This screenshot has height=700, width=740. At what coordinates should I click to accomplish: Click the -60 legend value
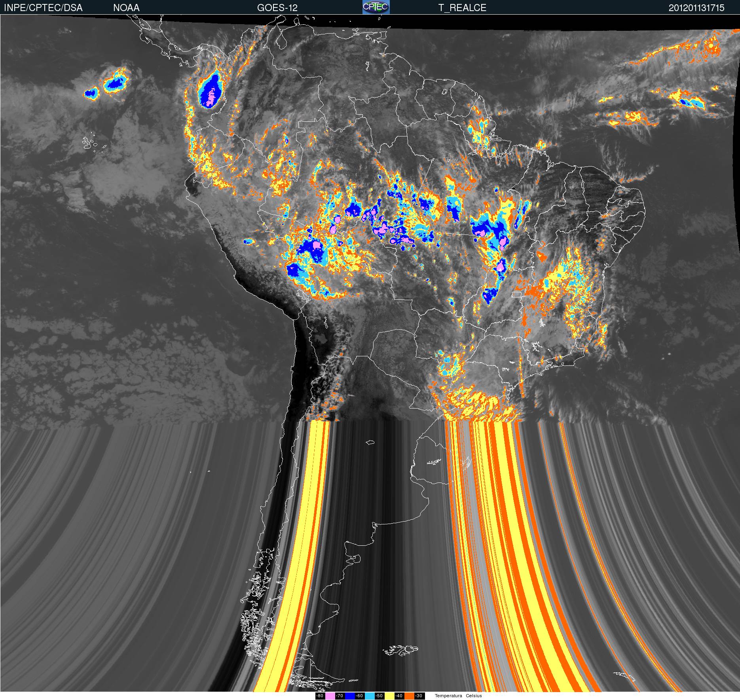tap(359, 696)
